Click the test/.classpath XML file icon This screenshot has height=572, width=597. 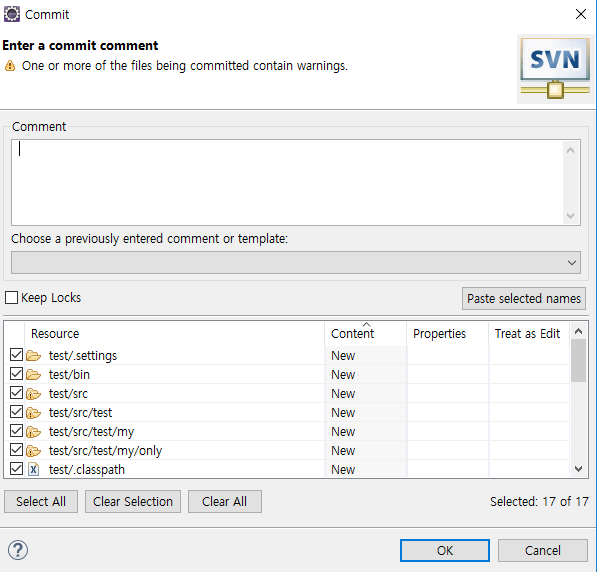click(34, 470)
